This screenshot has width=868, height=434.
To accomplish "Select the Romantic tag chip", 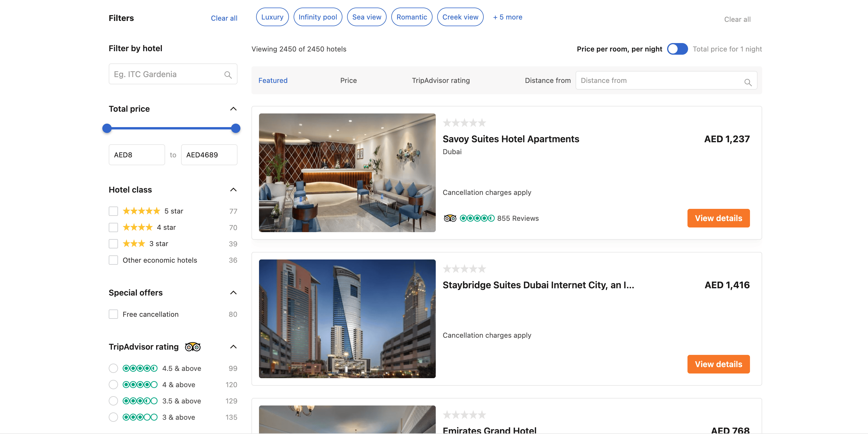I will click(412, 17).
